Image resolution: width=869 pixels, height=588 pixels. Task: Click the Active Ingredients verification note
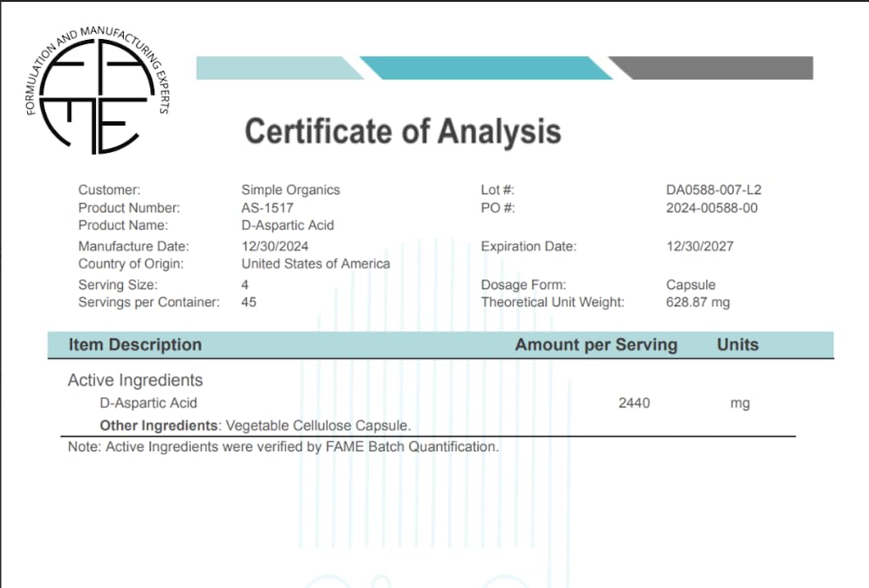coord(283,446)
